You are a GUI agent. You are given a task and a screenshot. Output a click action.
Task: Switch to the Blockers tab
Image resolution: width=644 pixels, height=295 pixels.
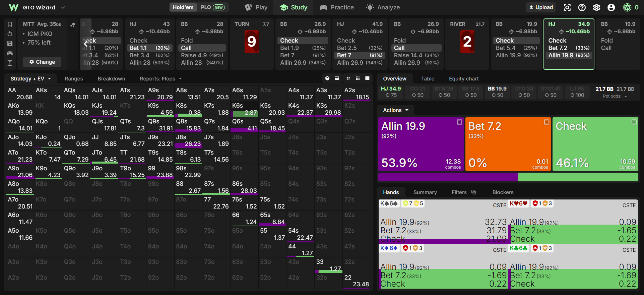503,192
